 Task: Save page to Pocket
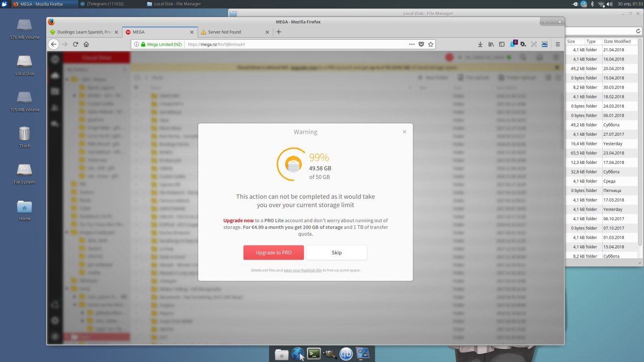tap(422, 44)
